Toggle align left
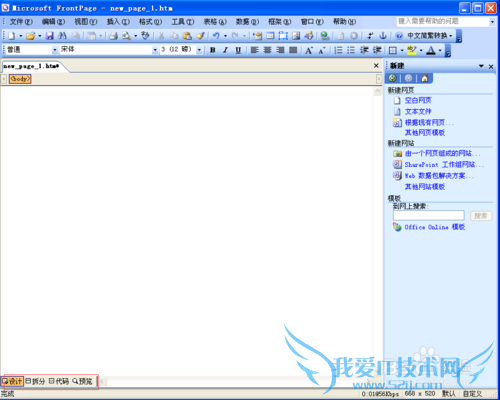500x400 pixels. (x=255, y=50)
